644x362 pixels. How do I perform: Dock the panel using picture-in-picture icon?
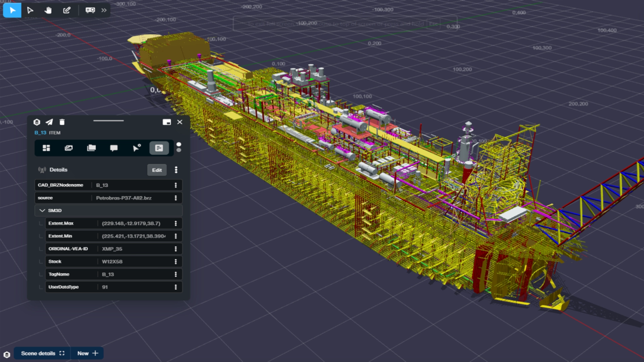tap(167, 122)
